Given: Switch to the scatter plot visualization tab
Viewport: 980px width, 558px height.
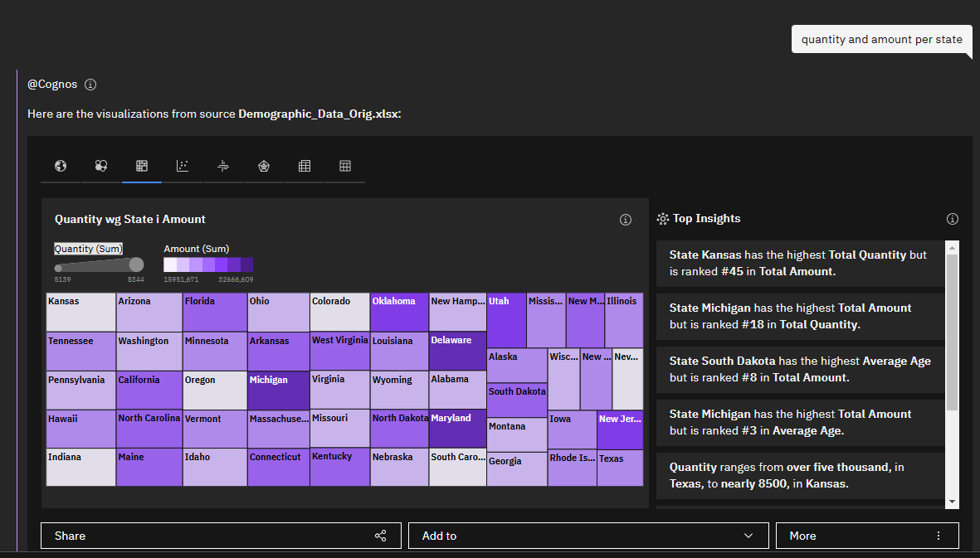Looking at the screenshot, I should coord(183,166).
